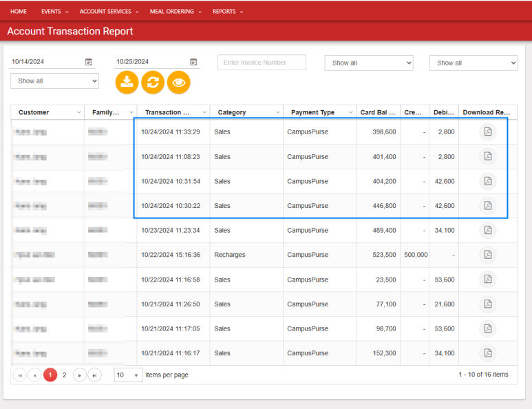
Task: Download PDF receipt for 10/24/2024 10:31:54 transaction
Action: (x=488, y=181)
